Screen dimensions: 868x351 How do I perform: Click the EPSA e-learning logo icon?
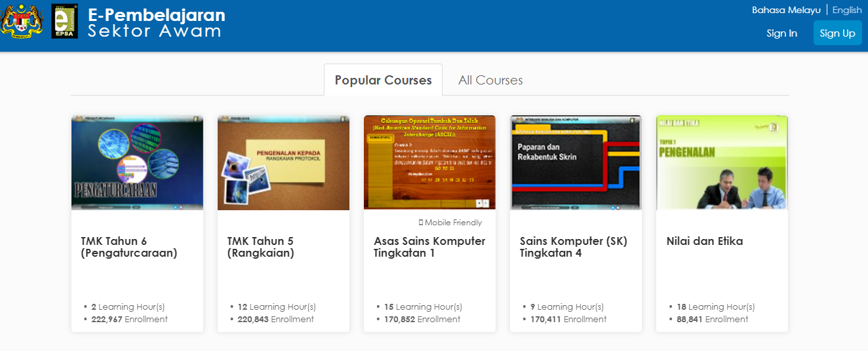[x=64, y=22]
